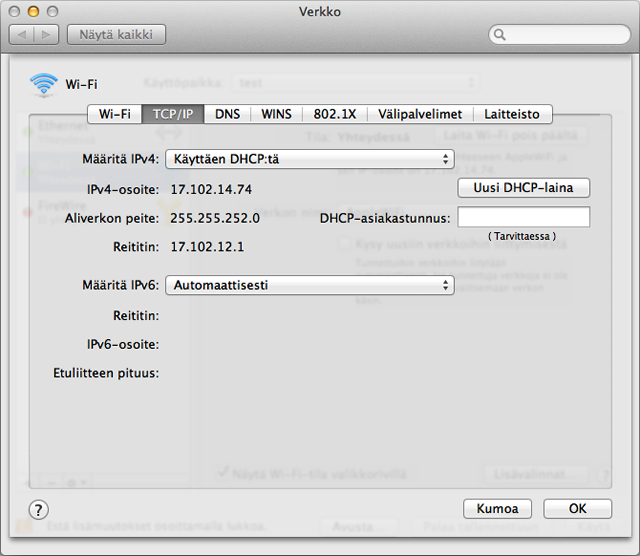Click the back navigation arrow
The image size is (640, 556).
tap(22, 35)
